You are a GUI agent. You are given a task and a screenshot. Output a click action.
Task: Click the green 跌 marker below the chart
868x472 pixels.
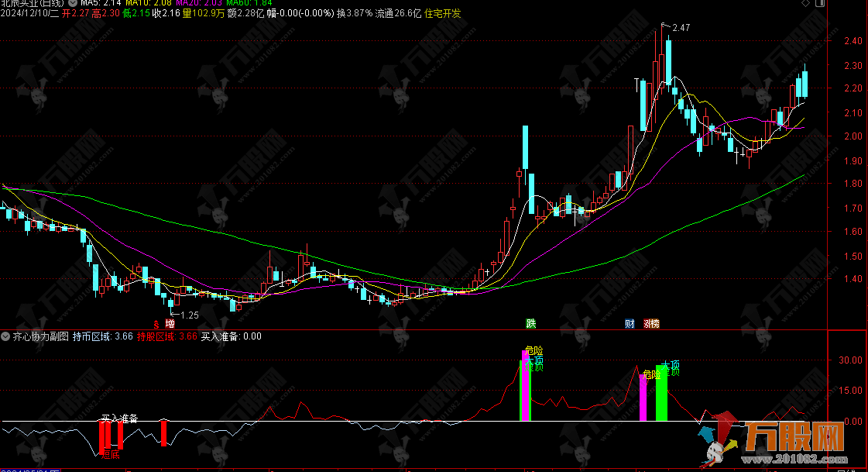pos(531,323)
